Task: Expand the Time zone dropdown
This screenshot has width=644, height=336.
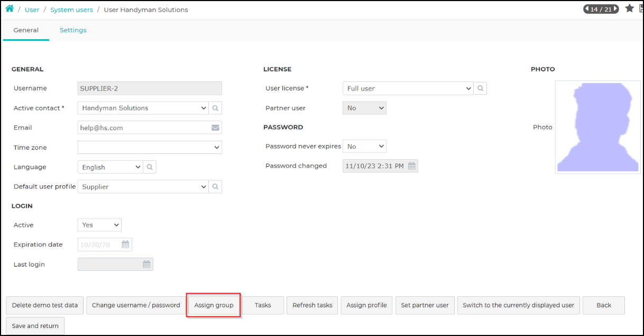Action: click(150, 148)
